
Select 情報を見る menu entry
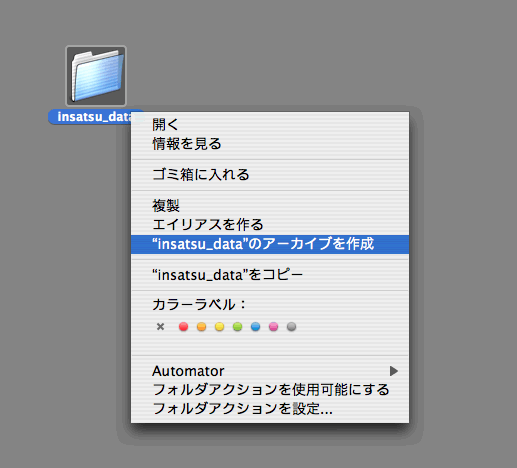point(270,144)
